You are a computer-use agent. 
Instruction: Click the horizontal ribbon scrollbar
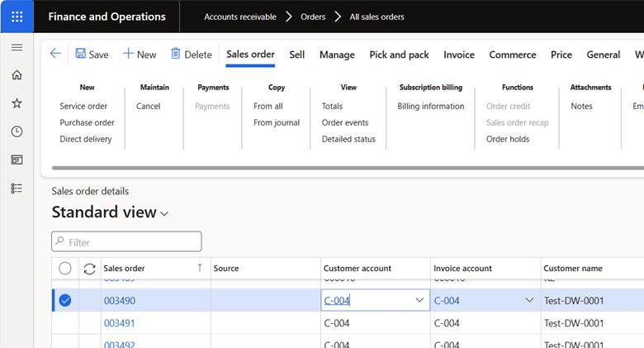(x=348, y=168)
